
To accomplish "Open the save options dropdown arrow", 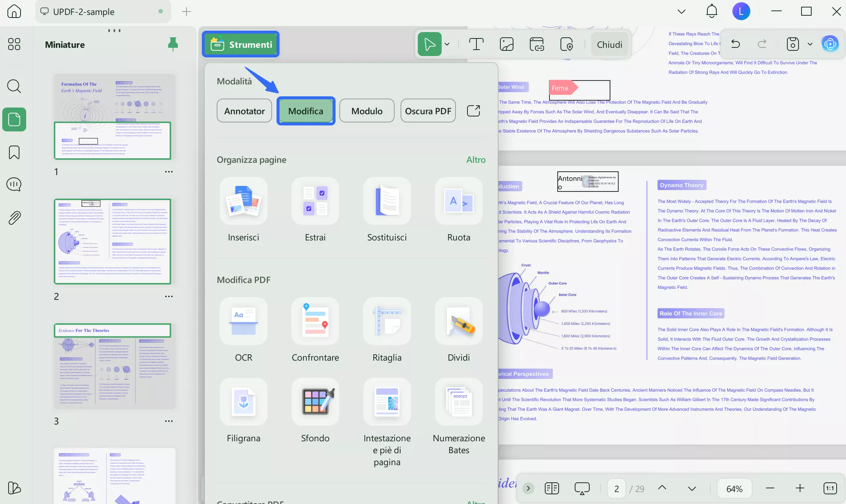I will (x=810, y=44).
